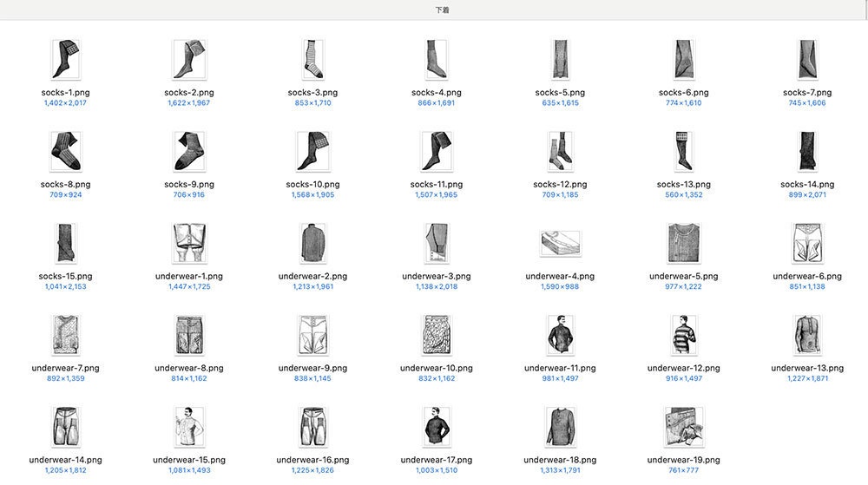Click the underwear-11.png man illustration icon

(560, 335)
